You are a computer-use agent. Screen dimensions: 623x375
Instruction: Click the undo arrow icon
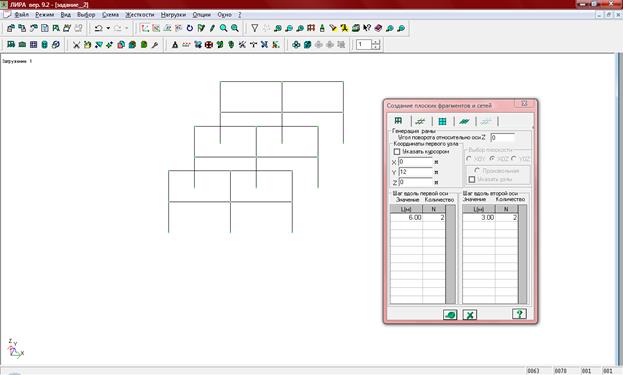click(99, 28)
